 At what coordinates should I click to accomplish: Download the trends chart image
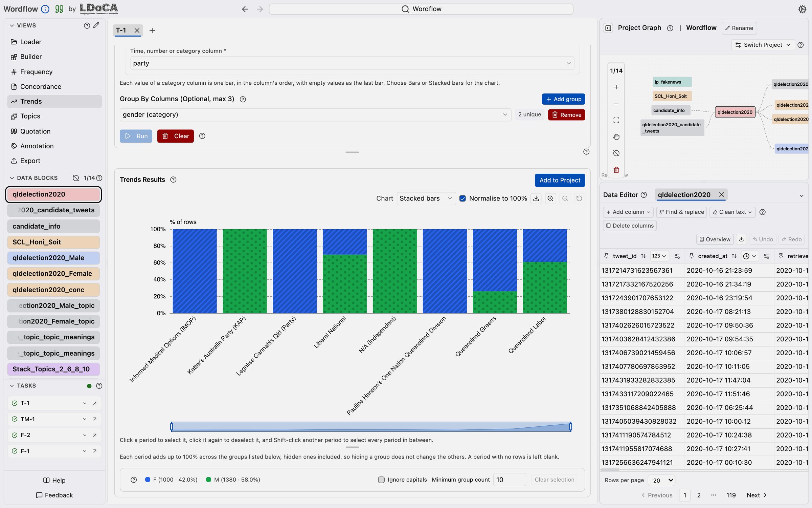(536, 198)
